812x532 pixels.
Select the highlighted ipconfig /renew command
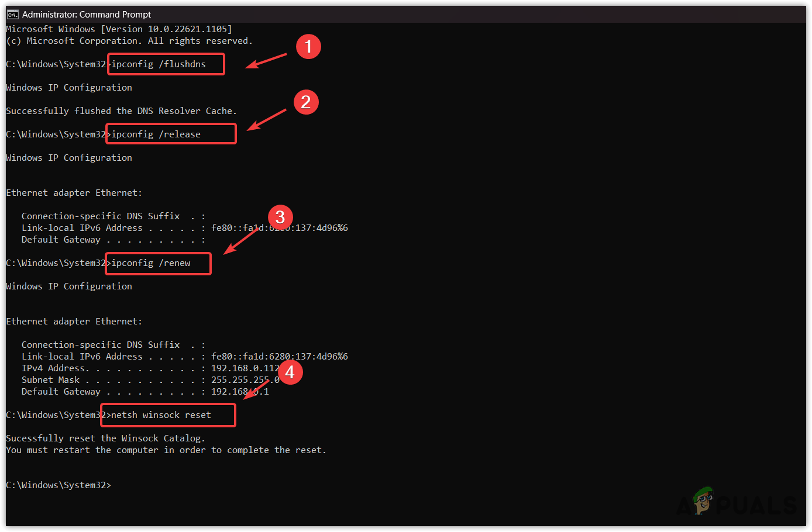157,263
